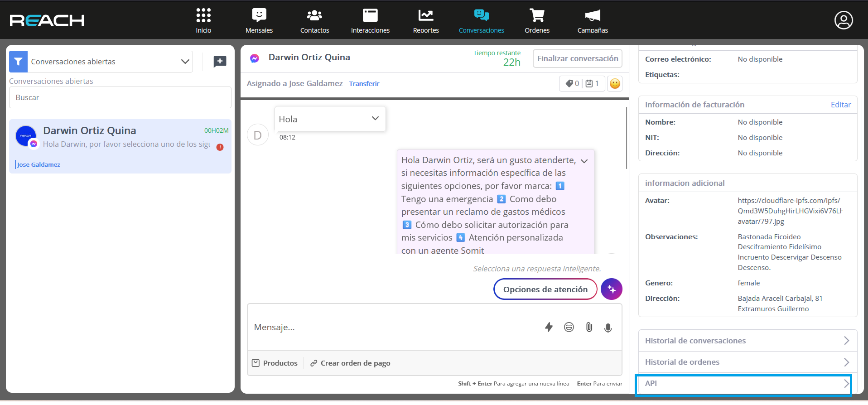
Task: Click Finalizar conversación button
Action: coord(578,58)
